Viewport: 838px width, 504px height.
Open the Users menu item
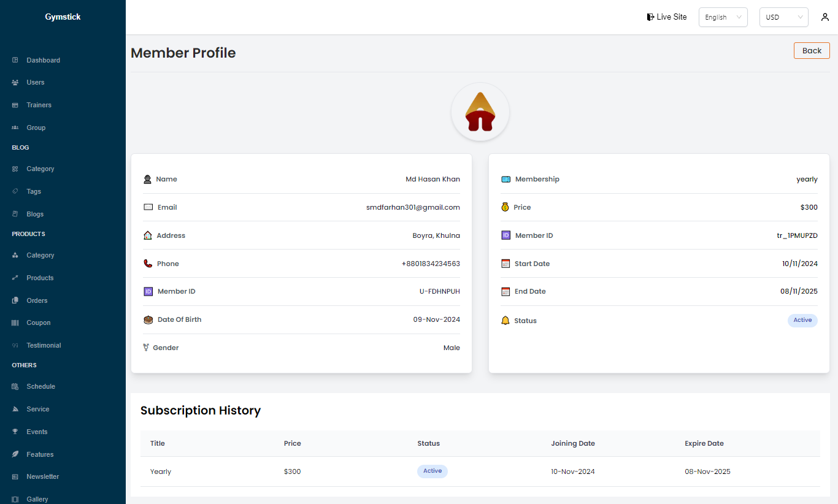(x=35, y=82)
